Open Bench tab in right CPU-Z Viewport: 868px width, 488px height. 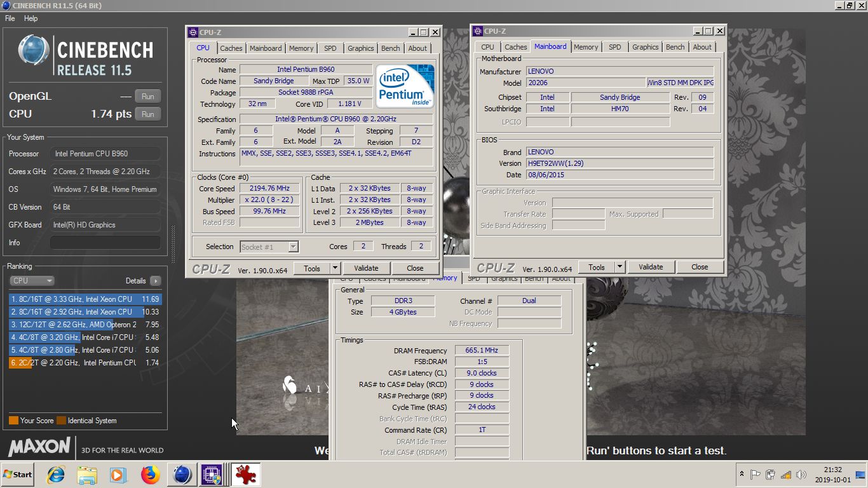675,47
